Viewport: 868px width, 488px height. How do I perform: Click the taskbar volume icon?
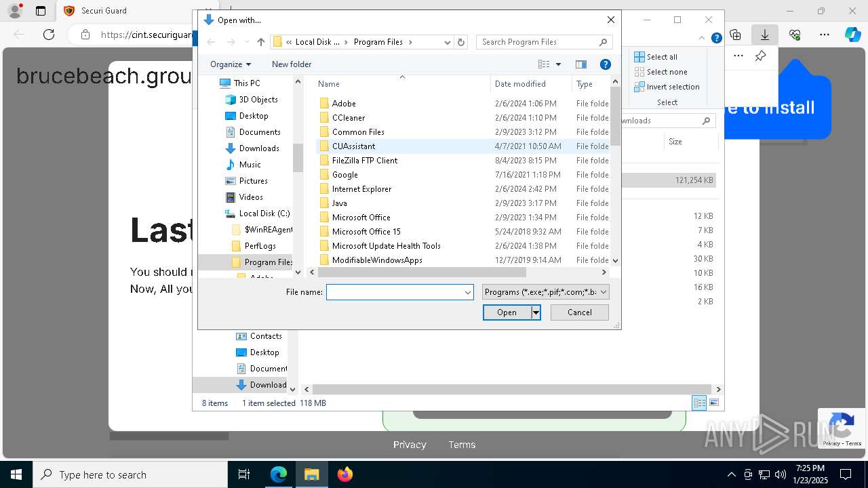(781, 474)
